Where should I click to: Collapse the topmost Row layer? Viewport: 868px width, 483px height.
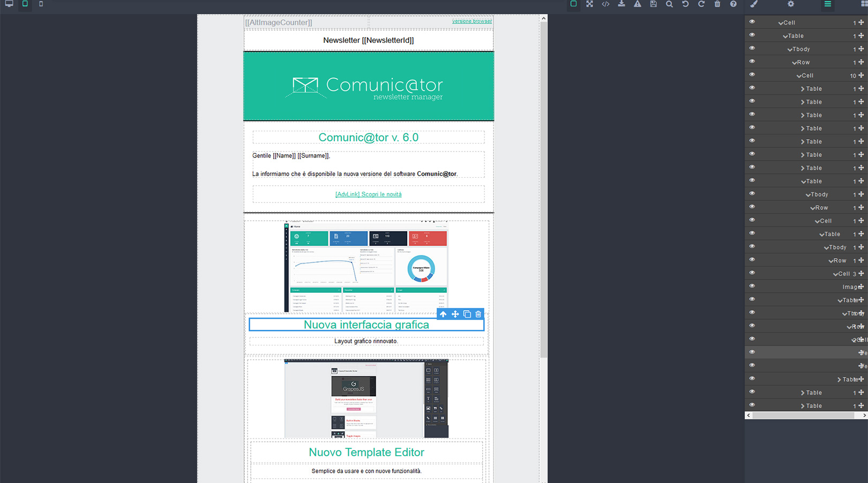coord(795,63)
